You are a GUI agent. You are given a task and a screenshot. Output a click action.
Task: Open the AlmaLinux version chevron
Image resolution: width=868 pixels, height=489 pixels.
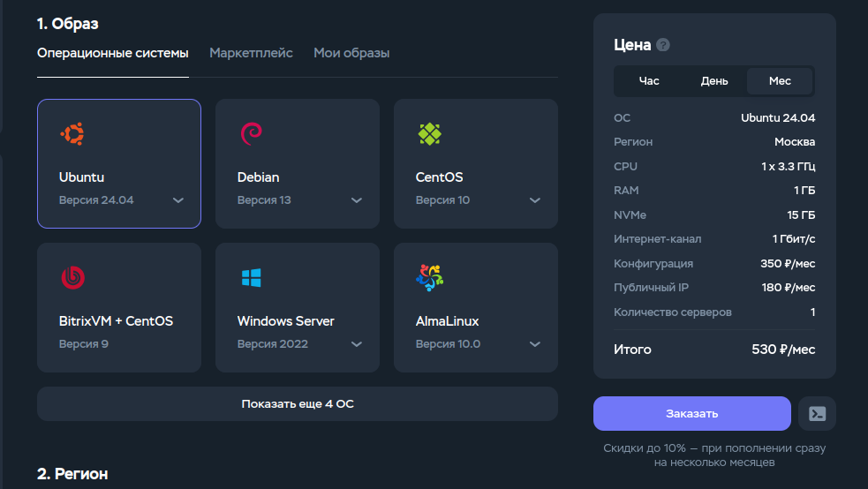coord(535,343)
